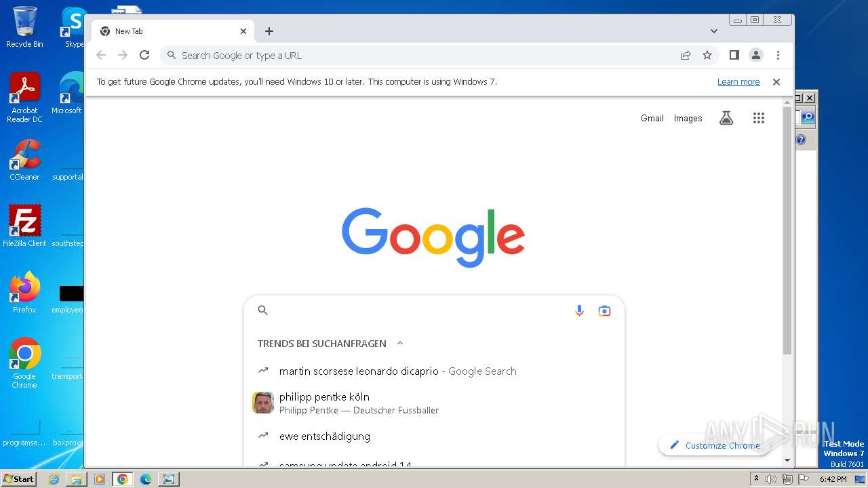Choose suggestion ewe entschädigung

tap(434, 436)
